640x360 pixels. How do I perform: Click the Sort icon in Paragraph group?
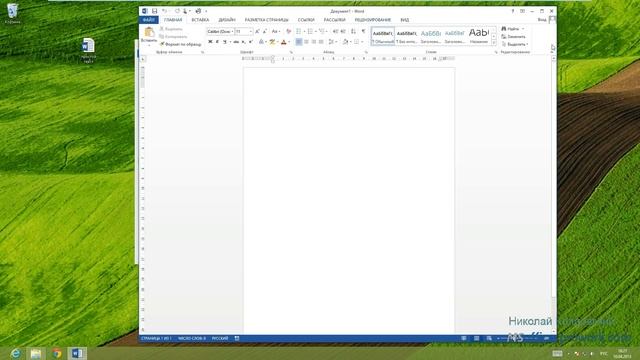(353, 31)
